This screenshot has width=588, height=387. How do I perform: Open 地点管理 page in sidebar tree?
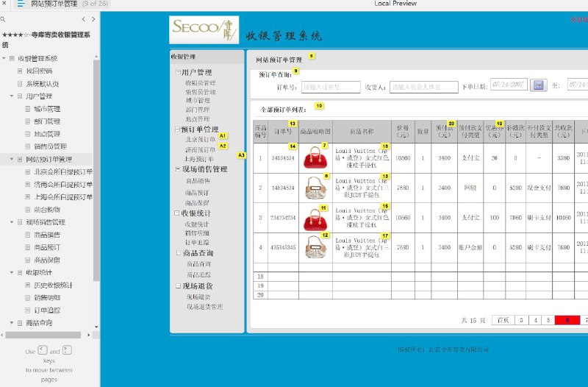(47, 134)
